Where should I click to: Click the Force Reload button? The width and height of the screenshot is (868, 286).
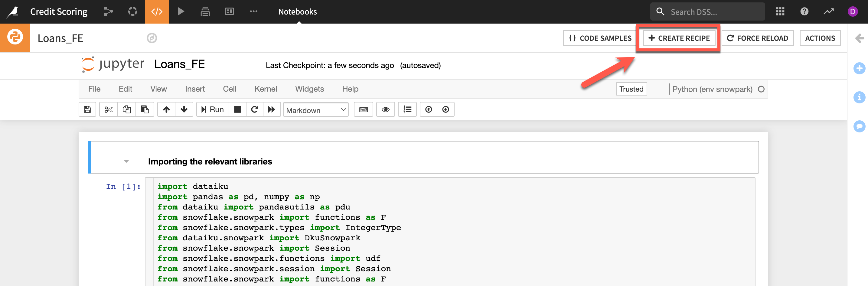point(758,38)
